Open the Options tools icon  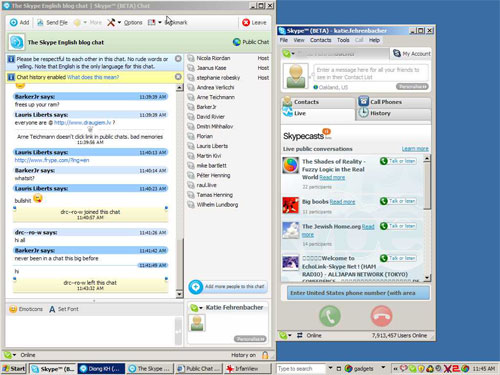coord(111,22)
